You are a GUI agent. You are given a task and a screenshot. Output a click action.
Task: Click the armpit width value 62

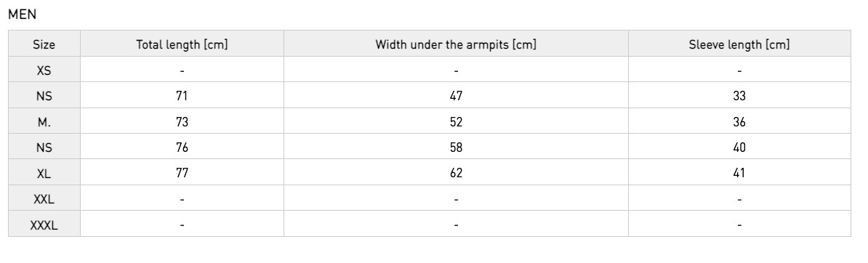(x=456, y=174)
